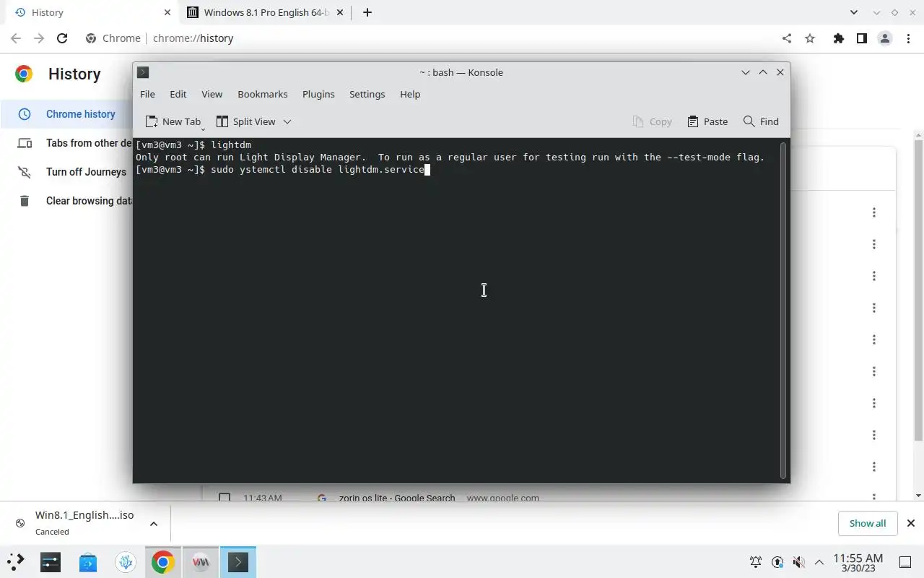The width and height of the screenshot is (924, 578).
Task: Click the zorin os lite Google Search entry
Action: pyautogui.click(x=397, y=498)
